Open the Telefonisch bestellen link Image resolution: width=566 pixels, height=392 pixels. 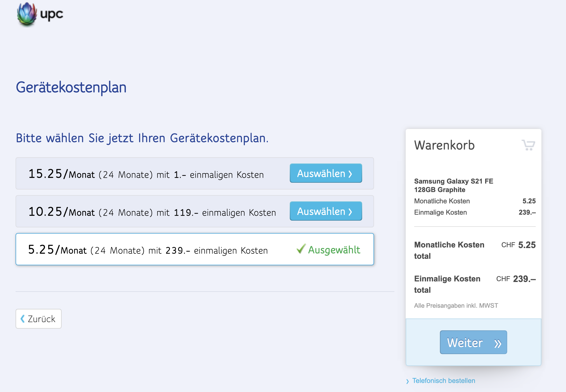443,381
